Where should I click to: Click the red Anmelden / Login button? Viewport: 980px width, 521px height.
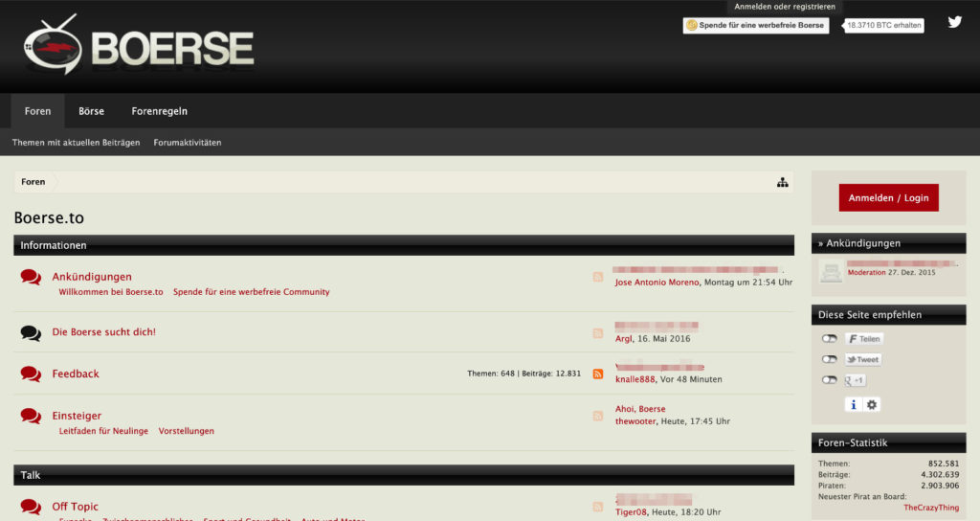point(888,197)
